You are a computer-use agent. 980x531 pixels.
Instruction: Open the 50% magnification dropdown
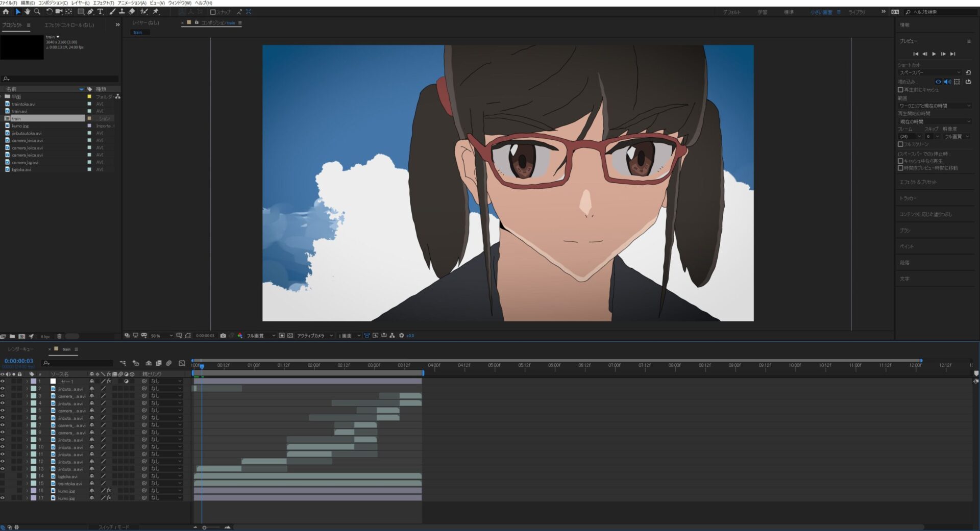tap(162, 336)
